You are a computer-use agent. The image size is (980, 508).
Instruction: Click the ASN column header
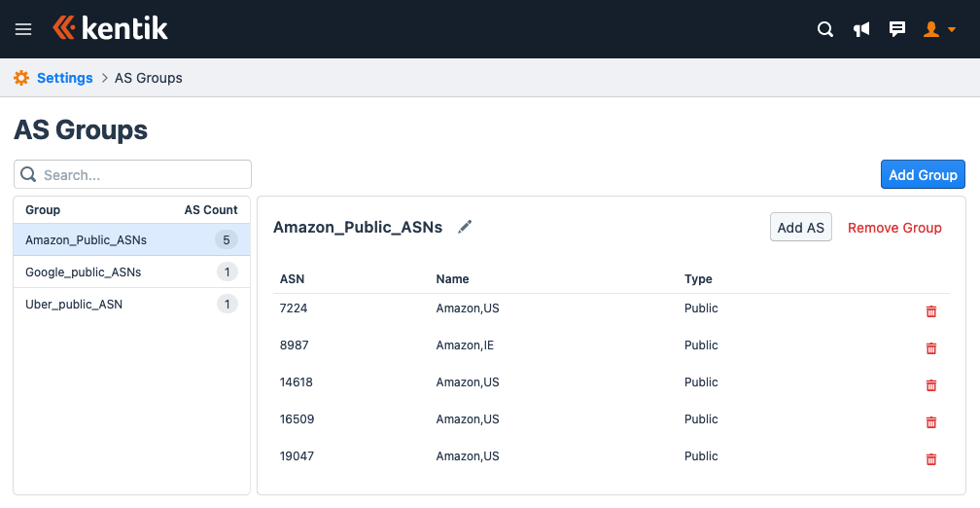292,279
